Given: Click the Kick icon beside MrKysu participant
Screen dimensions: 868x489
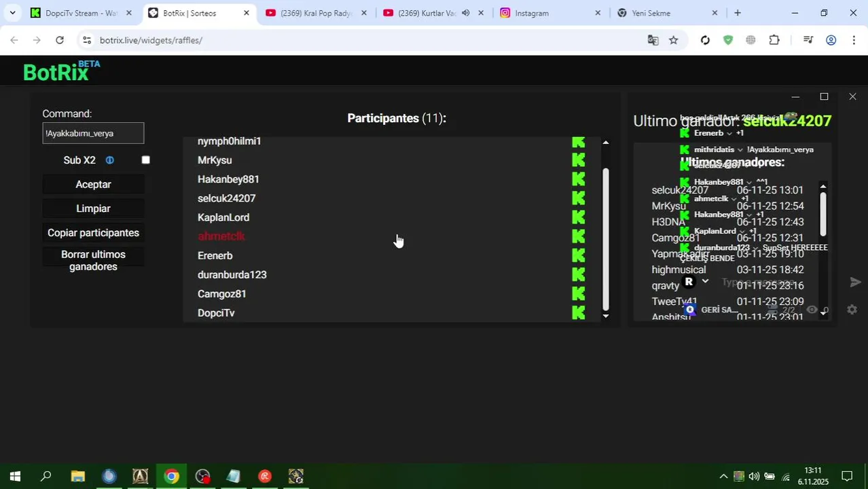Looking at the screenshot, I should pyautogui.click(x=578, y=160).
